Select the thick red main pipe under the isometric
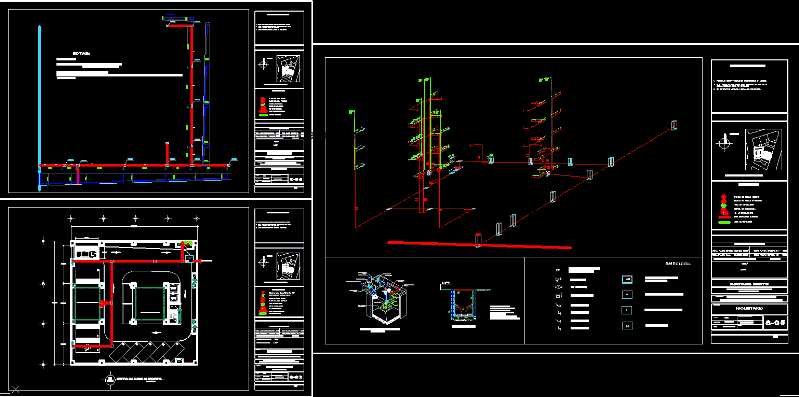Viewport: 799px width, 397px height. click(x=479, y=245)
